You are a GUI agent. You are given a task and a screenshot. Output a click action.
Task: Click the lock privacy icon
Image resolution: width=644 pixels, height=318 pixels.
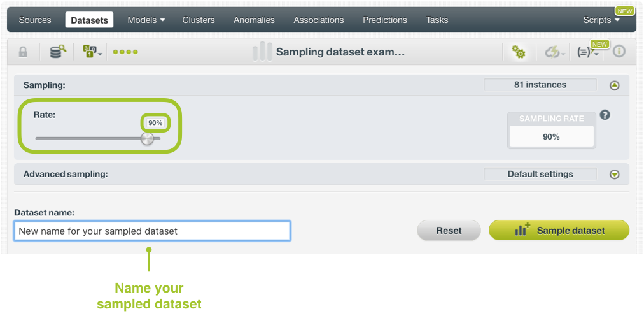pyautogui.click(x=23, y=52)
